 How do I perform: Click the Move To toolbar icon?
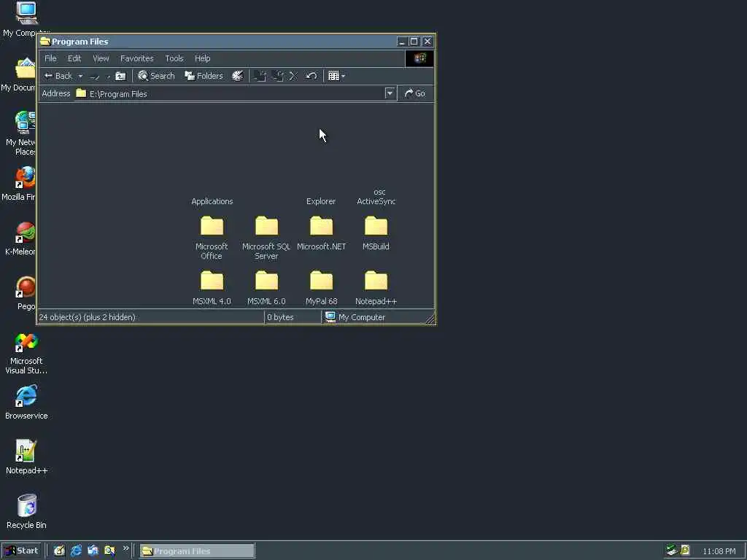[260, 76]
